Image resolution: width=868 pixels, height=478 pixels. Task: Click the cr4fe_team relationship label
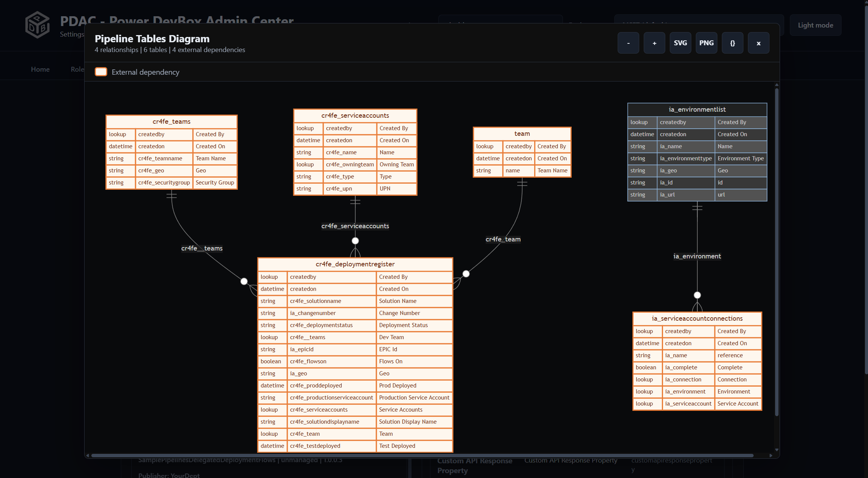pyautogui.click(x=503, y=239)
